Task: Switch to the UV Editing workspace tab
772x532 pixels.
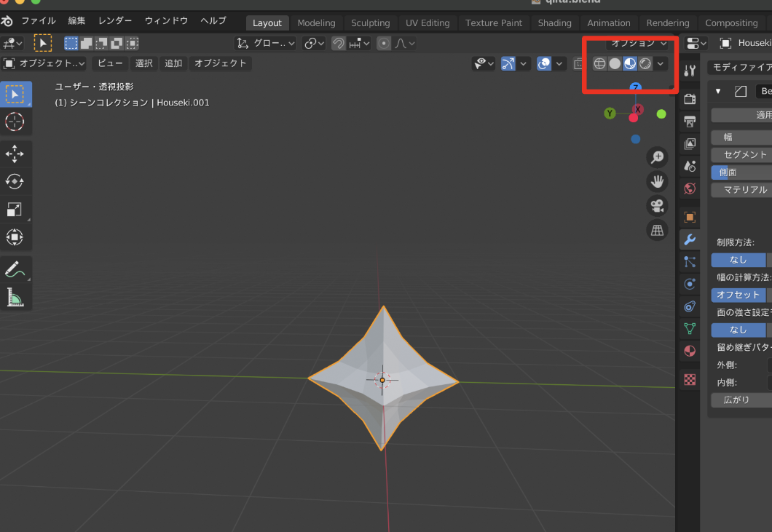Action: click(428, 23)
